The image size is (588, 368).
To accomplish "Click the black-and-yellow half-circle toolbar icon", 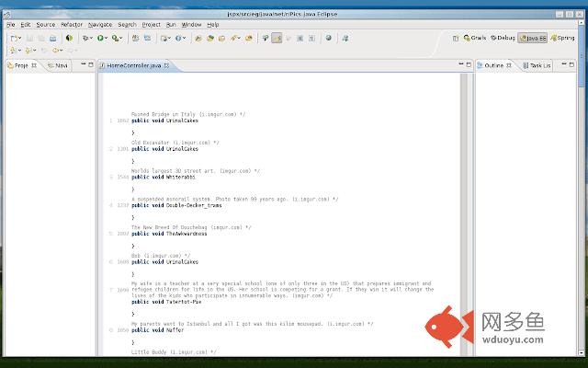I will [69, 38].
